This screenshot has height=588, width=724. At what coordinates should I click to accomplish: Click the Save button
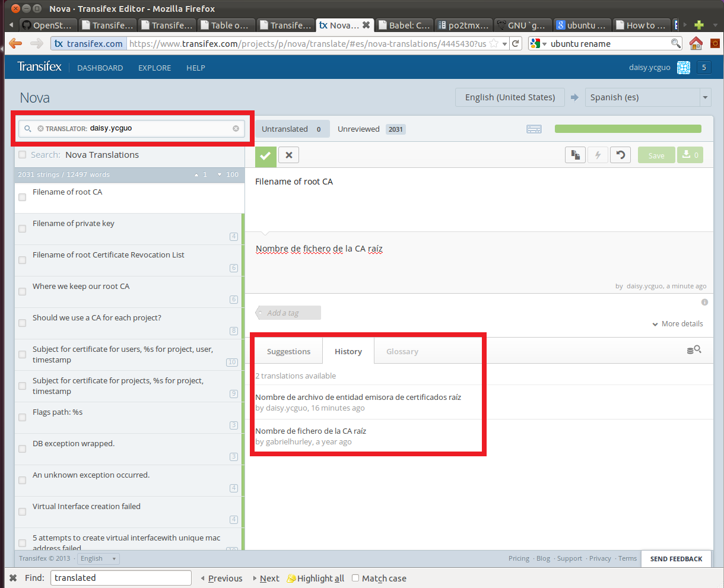pyautogui.click(x=656, y=155)
